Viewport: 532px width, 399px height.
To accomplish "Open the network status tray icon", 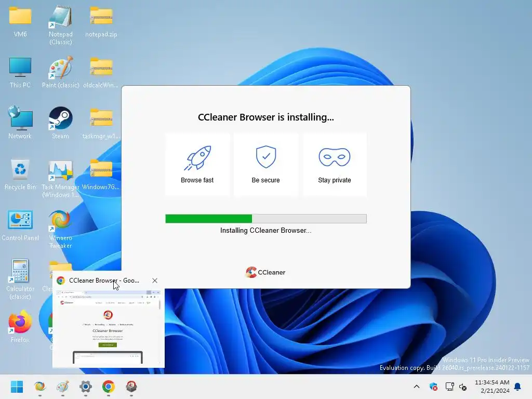I will (449, 387).
